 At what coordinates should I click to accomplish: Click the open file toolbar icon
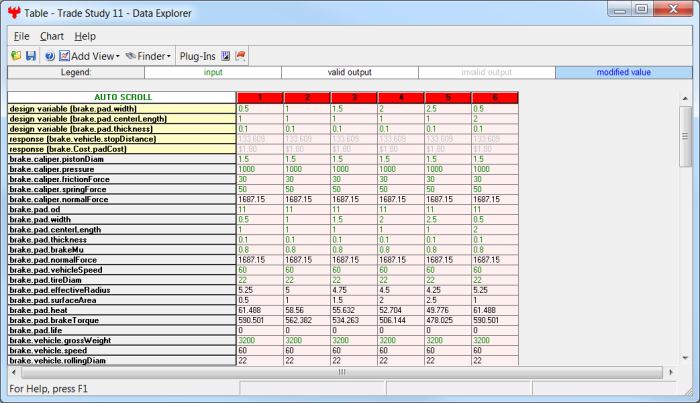coord(16,56)
